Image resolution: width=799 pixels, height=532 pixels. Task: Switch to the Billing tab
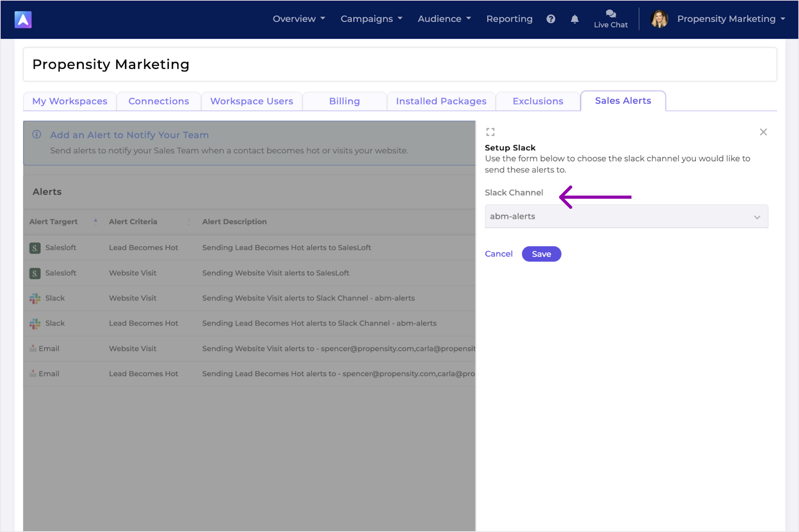tap(345, 101)
